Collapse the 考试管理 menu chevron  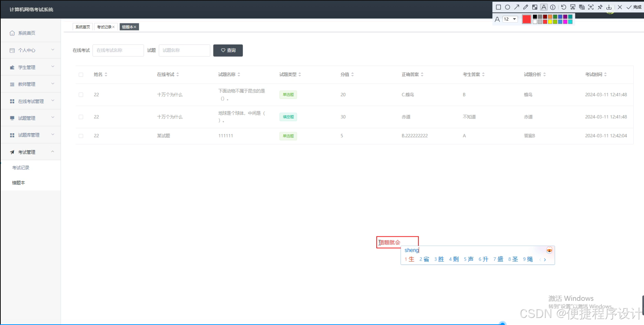click(53, 151)
